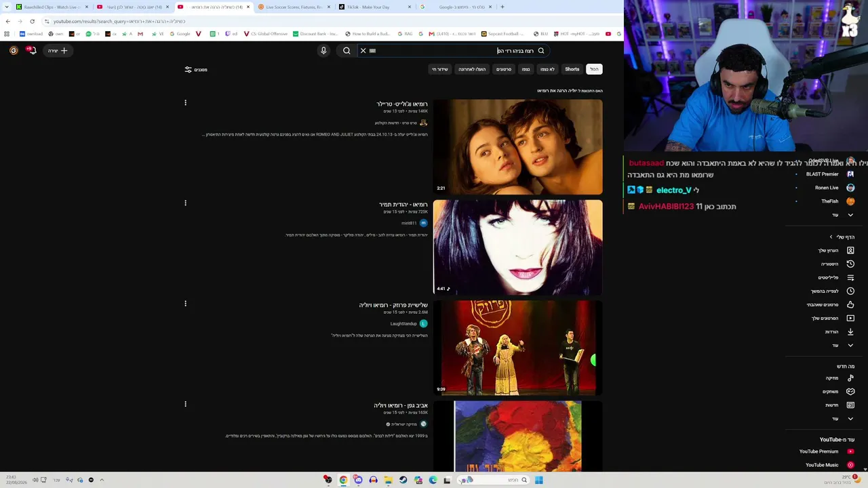Play the שלישיית פרוזק stage sketch thumbnail
This screenshot has width=868, height=488.
coord(517,348)
